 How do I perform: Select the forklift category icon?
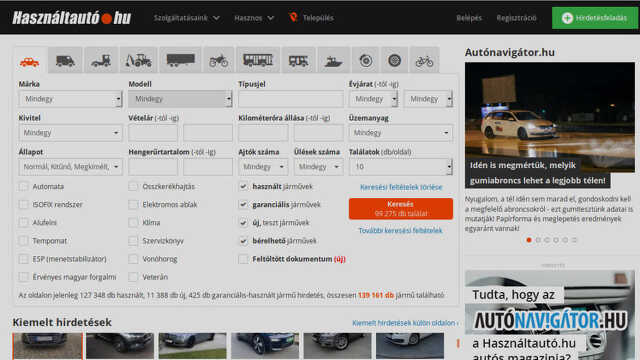101,61
